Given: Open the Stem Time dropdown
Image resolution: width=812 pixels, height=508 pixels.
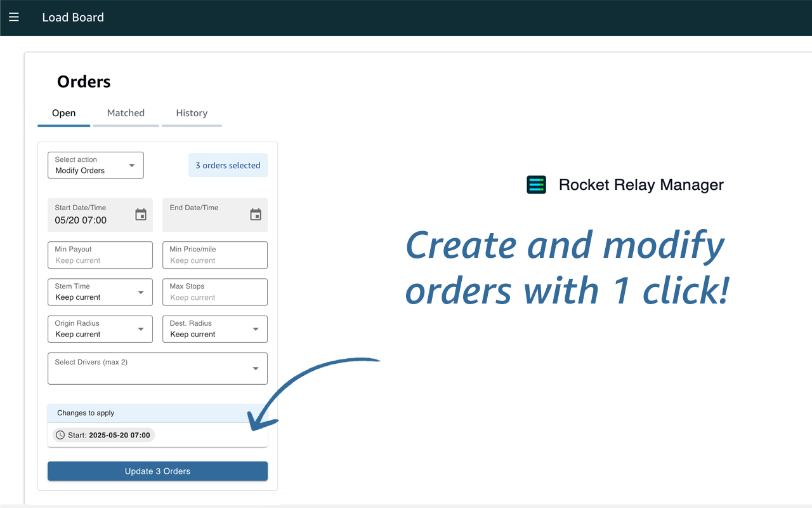Looking at the screenshot, I should (100, 292).
